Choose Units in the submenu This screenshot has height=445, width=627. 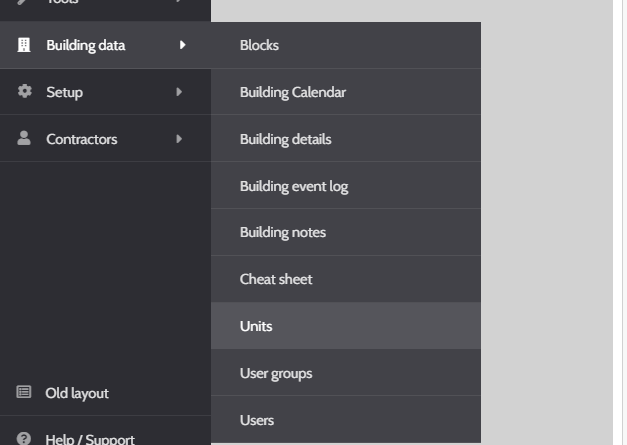click(x=256, y=326)
